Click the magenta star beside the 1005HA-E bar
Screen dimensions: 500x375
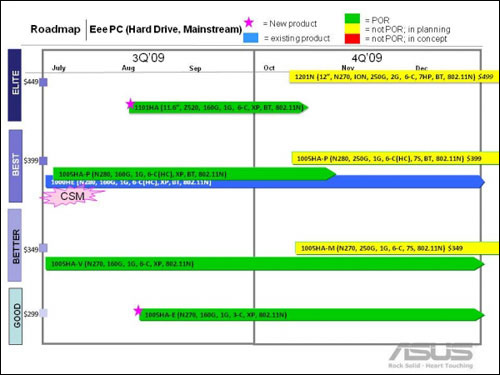pos(138,311)
